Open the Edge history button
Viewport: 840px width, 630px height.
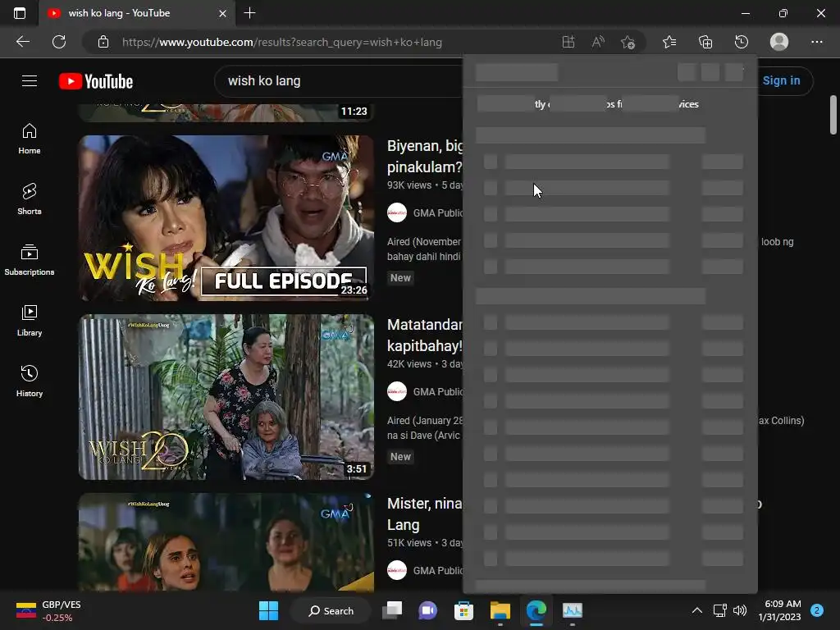coord(742,42)
